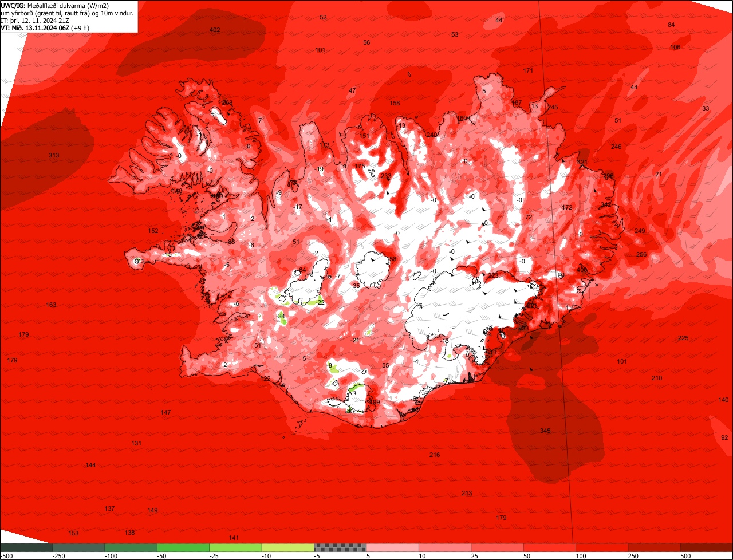Click the map value '199' on the coast
Viewport: 733px width, 560px height.
375,403
